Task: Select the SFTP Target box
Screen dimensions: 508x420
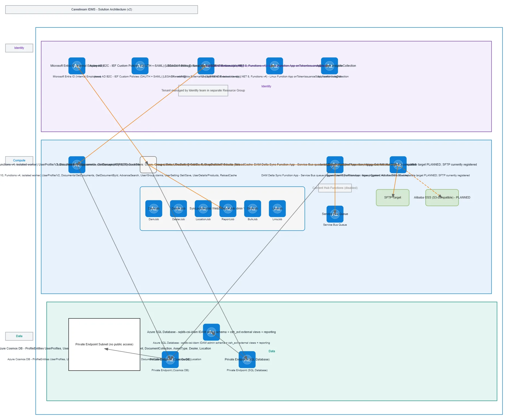Action: [x=393, y=198]
